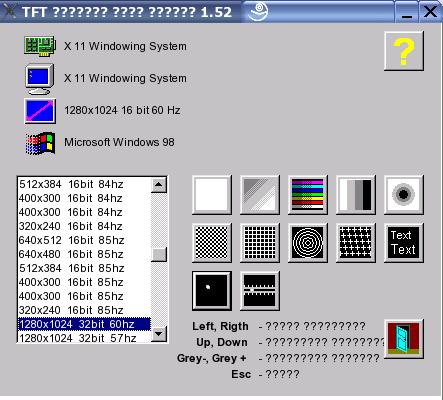
Task: Click the exit door icon
Action: 404,339
